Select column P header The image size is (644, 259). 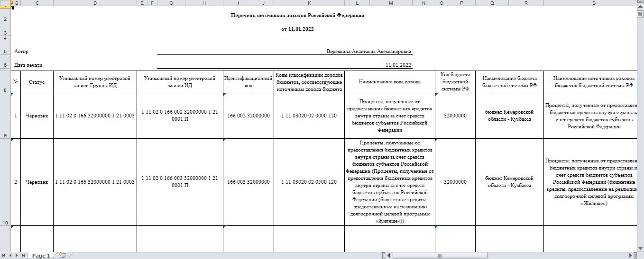pyautogui.click(x=461, y=3)
